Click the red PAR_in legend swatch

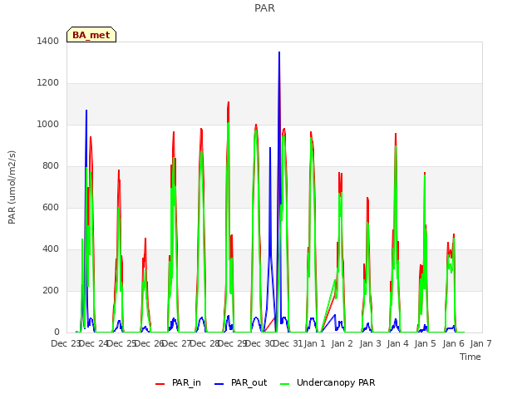click(x=160, y=384)
